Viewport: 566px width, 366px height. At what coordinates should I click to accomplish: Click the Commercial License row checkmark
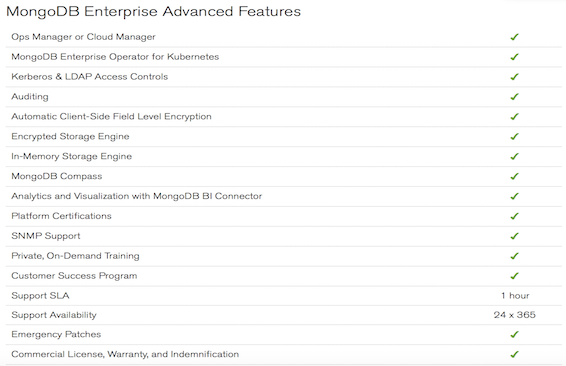(x=514, y=354)
